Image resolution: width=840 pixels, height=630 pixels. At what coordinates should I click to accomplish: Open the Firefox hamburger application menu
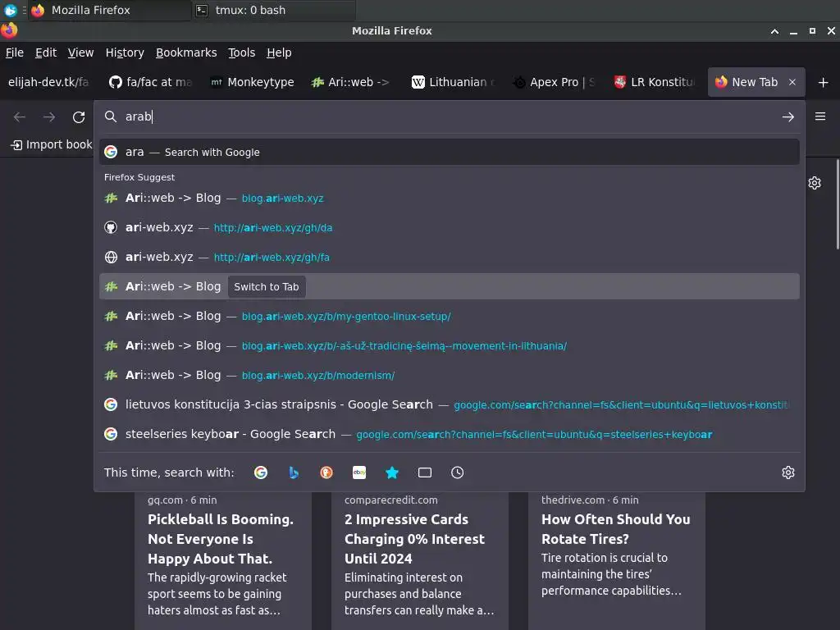tap(820, 116)
